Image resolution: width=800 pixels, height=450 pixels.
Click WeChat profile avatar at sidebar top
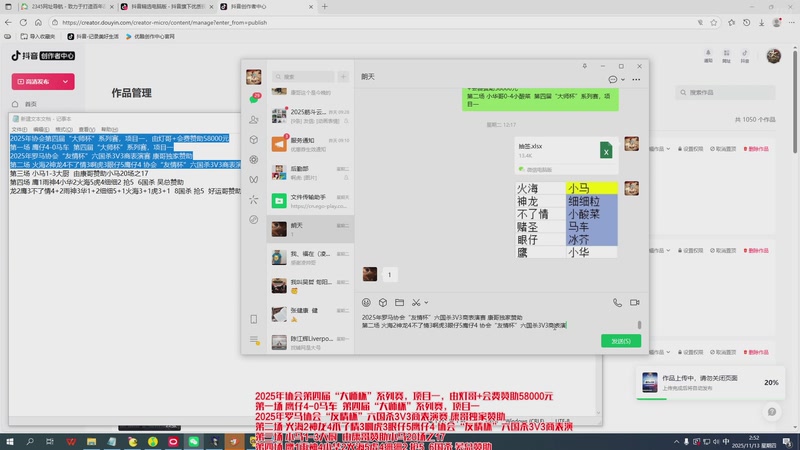tap(254, 77)
